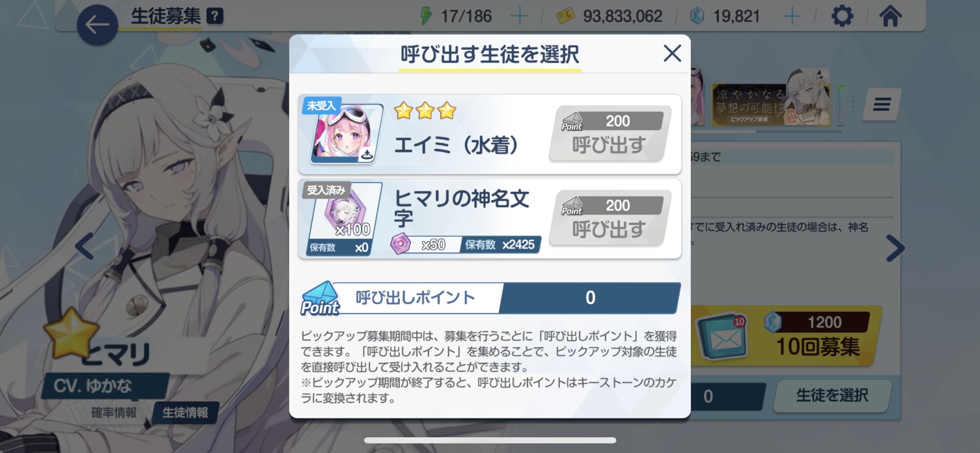This screenshot has width=980, height=453.
Task: Switch to 生徒情報 tab
Action: tap(185, 412)
